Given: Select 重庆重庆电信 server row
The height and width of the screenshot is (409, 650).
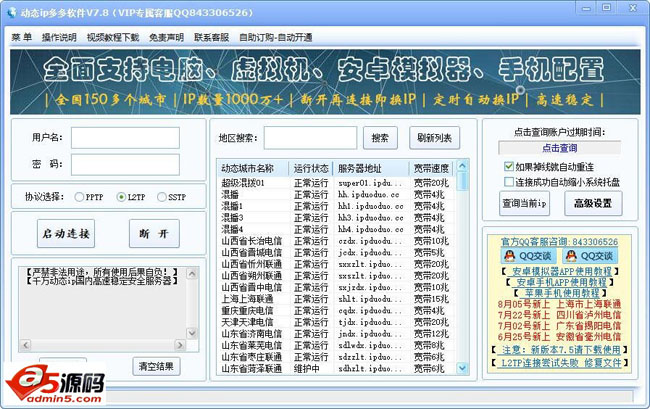Looking at the screenshot, I should point(337,310).
